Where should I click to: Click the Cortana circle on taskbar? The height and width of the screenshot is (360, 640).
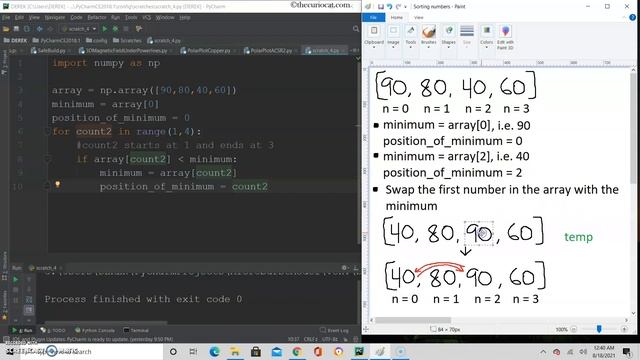pos(173,351)
